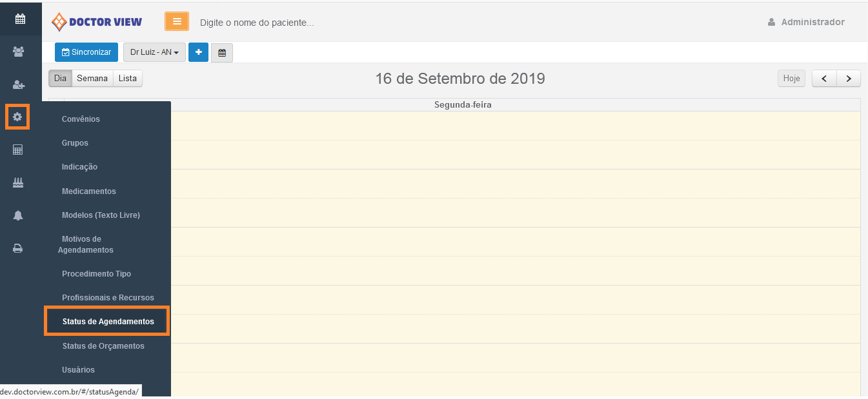Open the date picker calendar button
Screen dimensions: 868x399
[222, 53]
